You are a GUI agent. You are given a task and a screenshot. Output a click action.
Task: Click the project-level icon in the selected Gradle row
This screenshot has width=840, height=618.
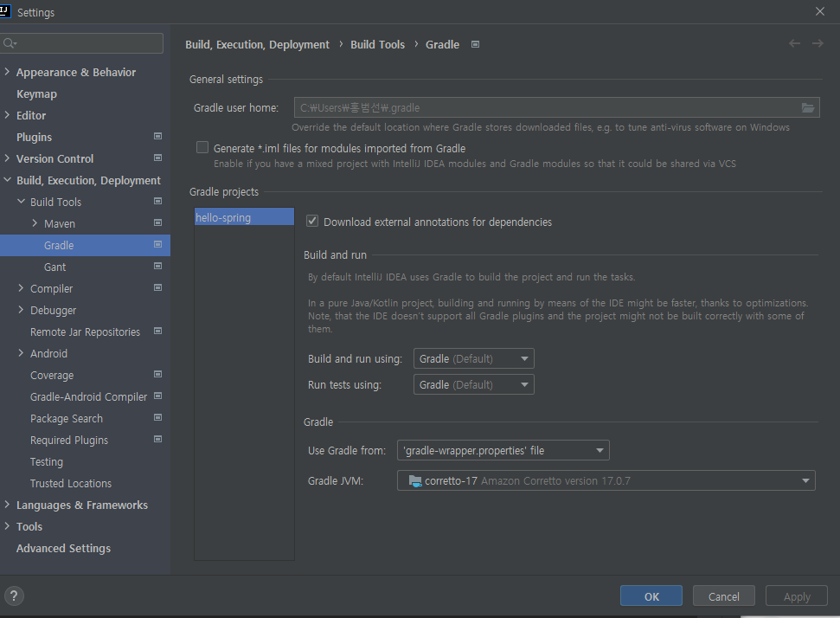click(157, 244)
